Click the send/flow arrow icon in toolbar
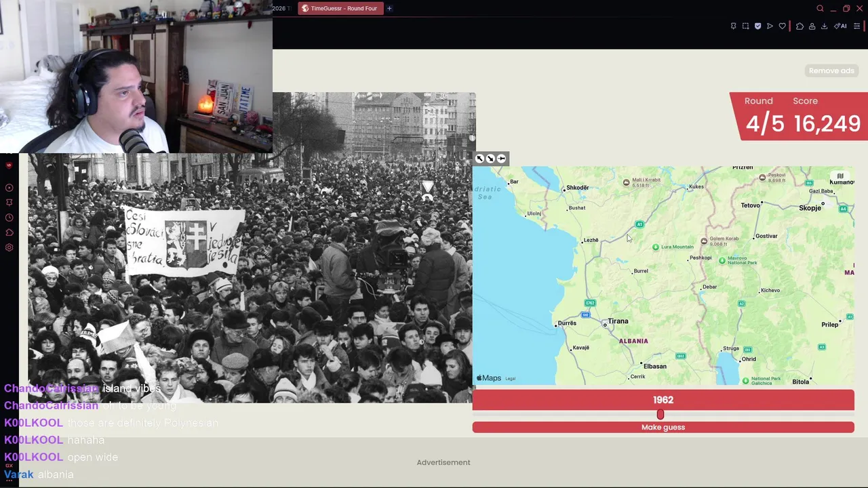This screenshot has width=868, height=488. (x=770, y=26)
